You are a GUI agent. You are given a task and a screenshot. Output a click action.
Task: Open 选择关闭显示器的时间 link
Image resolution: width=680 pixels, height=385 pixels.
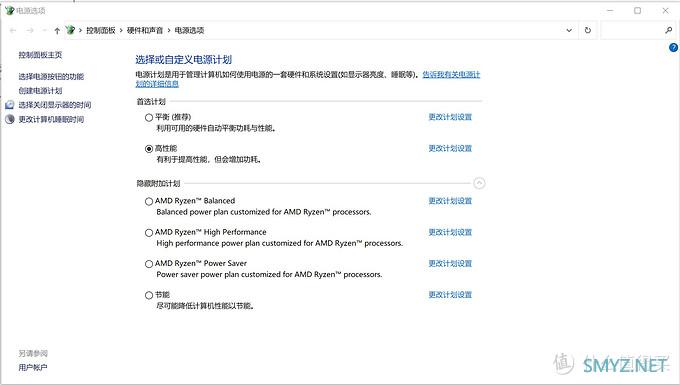pyautogui.click(x=55, y=105)
